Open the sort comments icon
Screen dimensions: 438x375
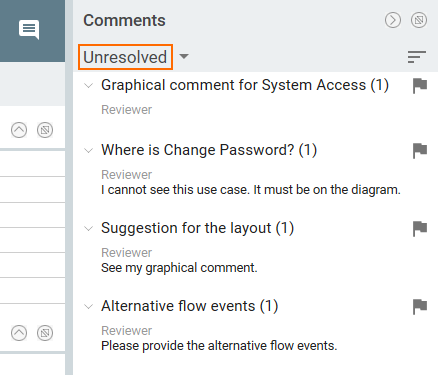(x=417, y=57)
